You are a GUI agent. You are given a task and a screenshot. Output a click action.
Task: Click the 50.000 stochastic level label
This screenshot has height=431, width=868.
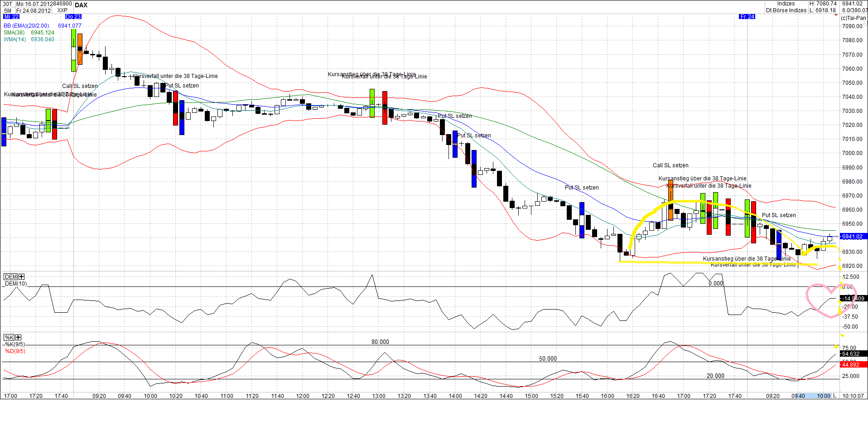(548, 358)
